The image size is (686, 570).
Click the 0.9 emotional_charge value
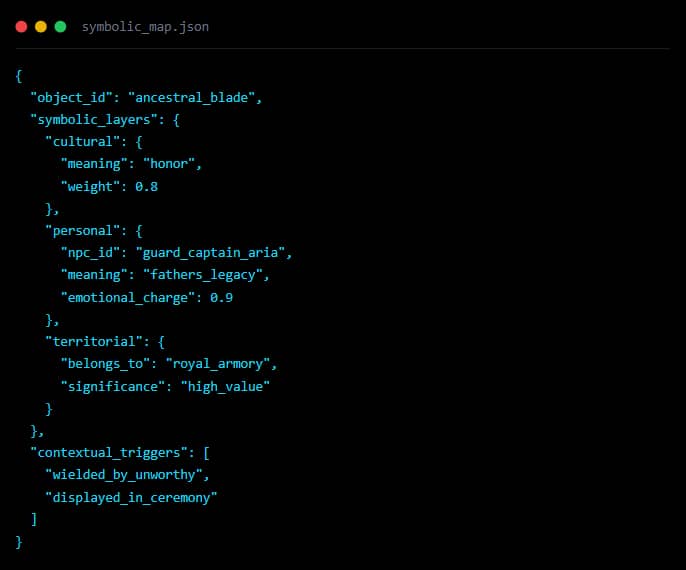(222, 297)
